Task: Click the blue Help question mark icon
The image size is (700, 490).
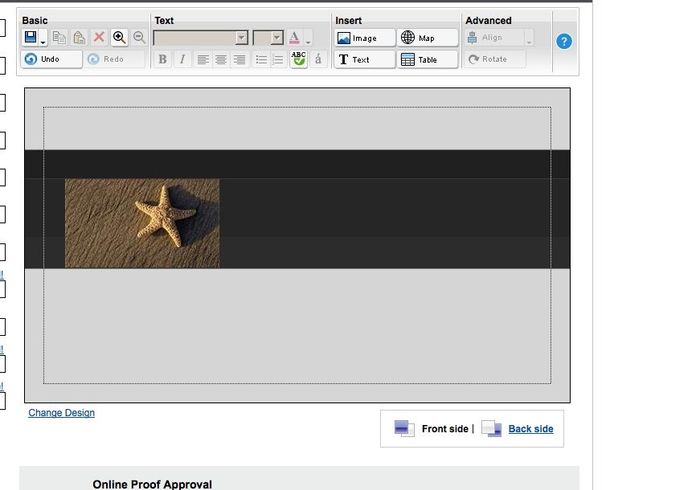Action: (x=564, y=41)
